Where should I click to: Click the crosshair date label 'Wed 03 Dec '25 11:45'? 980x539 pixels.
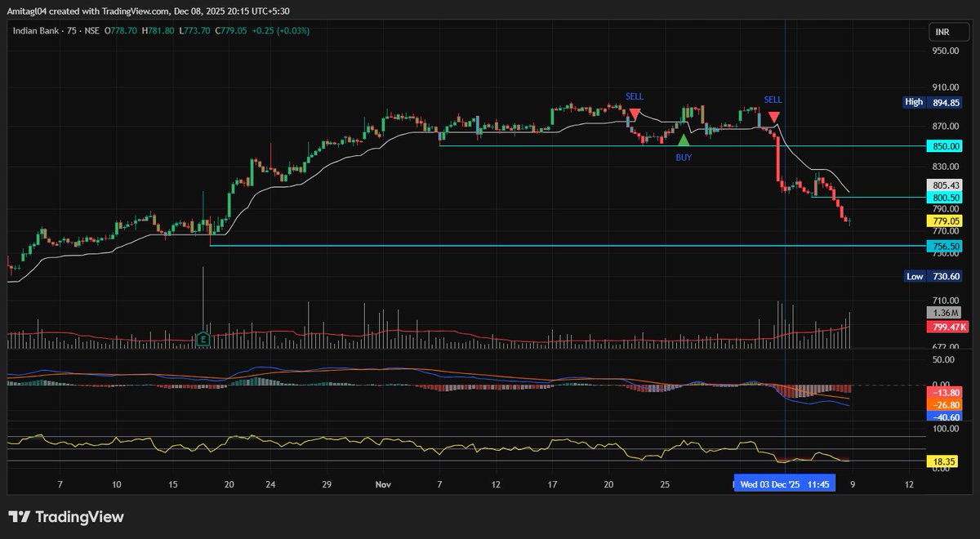pos(785,484)
